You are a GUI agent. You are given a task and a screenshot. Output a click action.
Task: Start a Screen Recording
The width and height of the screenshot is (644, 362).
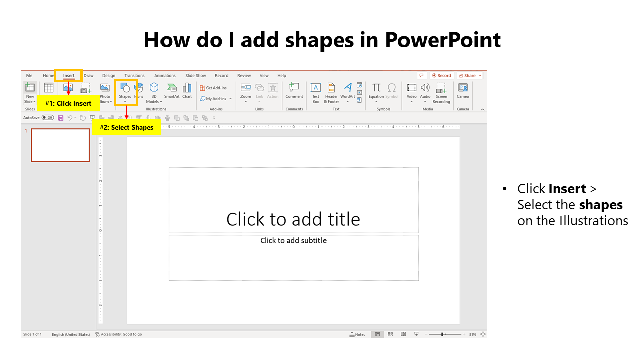[x=441, y=93]
